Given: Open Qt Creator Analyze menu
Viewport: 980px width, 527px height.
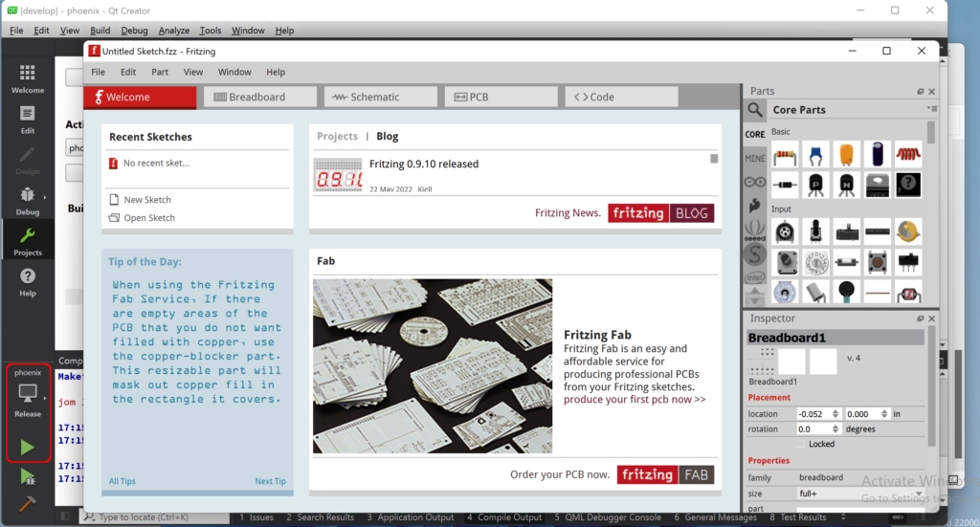Looking at the screenshot, I should coord(174,30).
